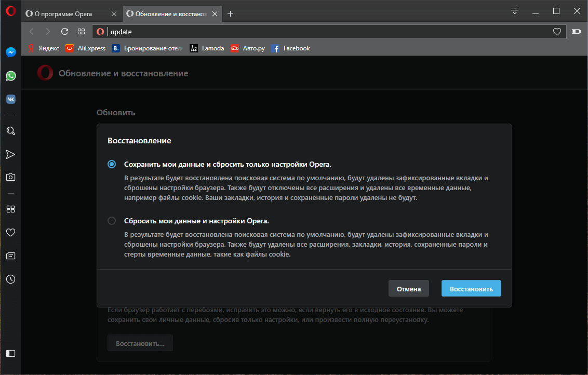Viewport: 588px width, 375px height.
Task: Go forward with the right arrow
Action: point(48,32)
